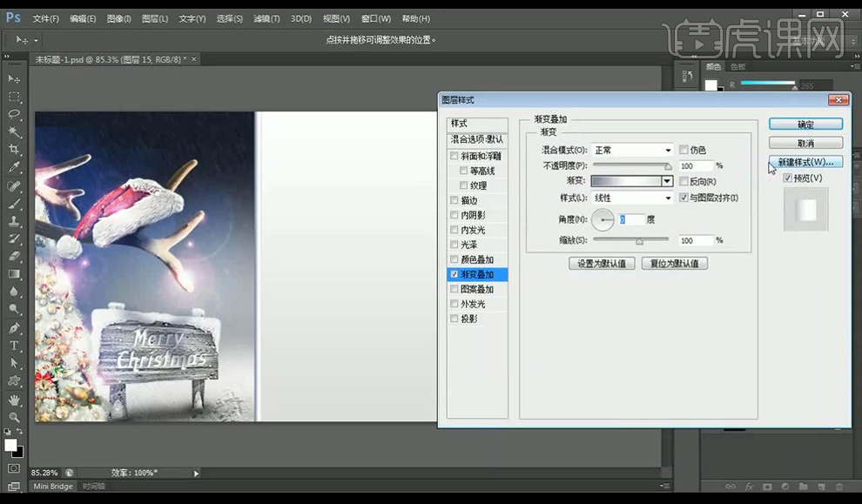Select the Lasso tool
The height and width of the screenshot is (504, 862).
point(14,115)
